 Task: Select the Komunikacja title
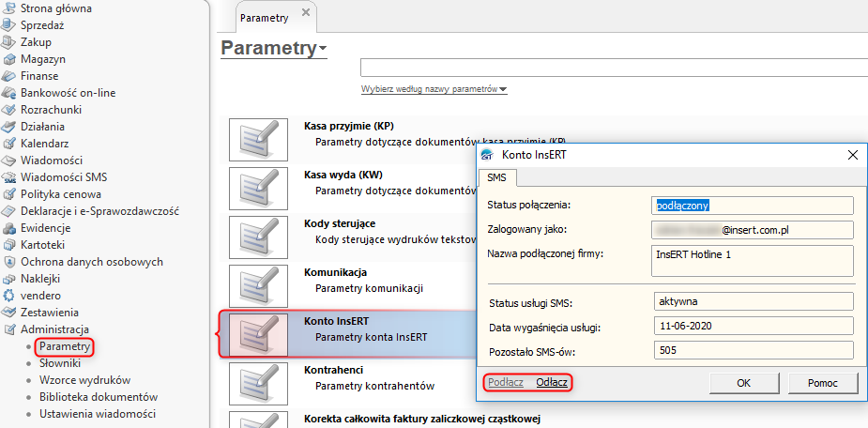335,272
